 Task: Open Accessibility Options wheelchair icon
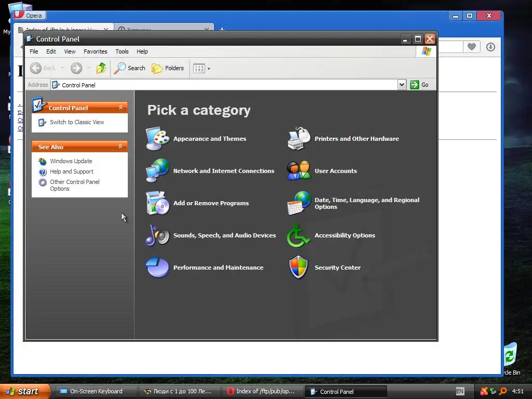tap(298, 235)
